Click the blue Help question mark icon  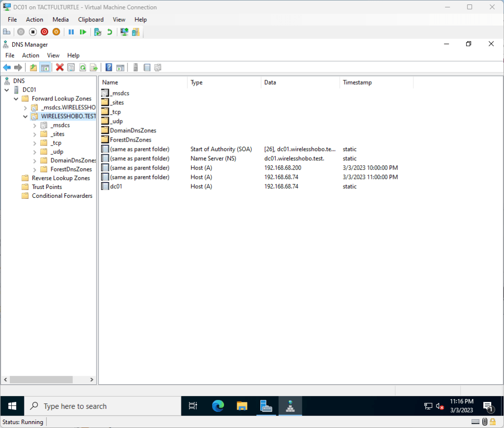point(109,67)
